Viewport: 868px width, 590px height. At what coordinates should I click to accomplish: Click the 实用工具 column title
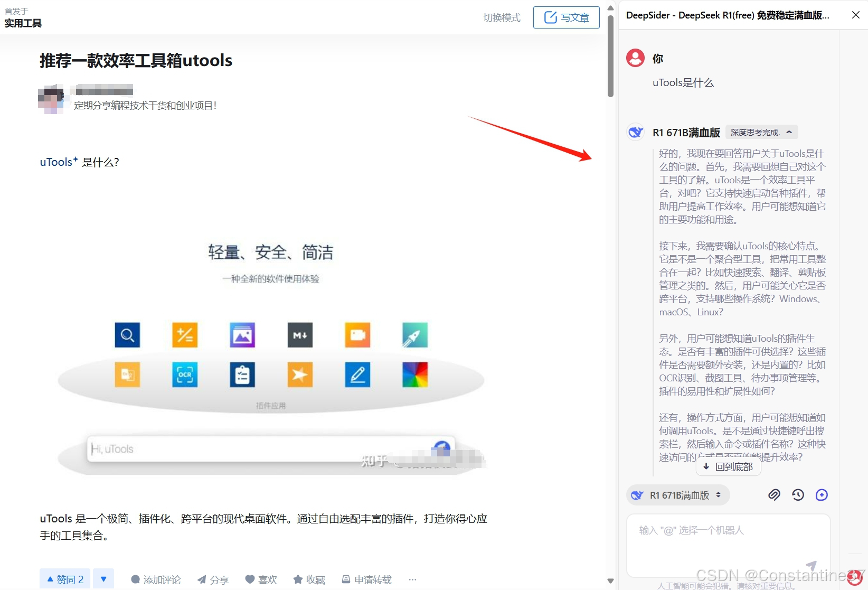23,23
